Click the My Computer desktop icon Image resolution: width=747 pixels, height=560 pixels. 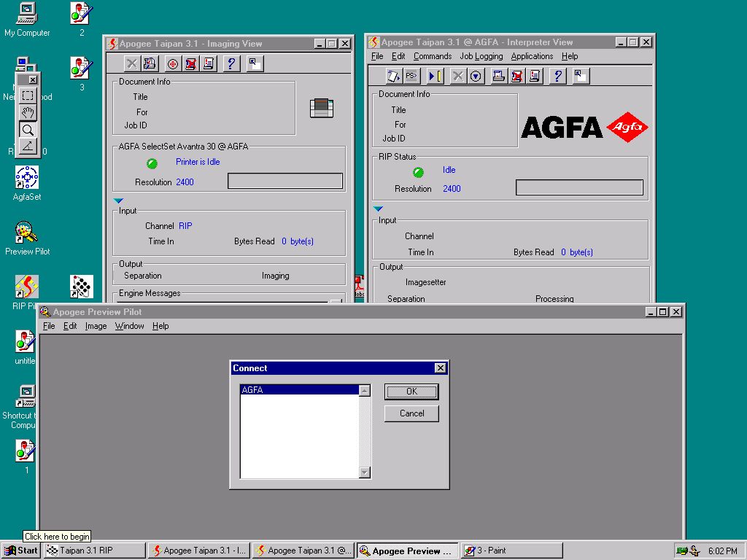[27, 20]
